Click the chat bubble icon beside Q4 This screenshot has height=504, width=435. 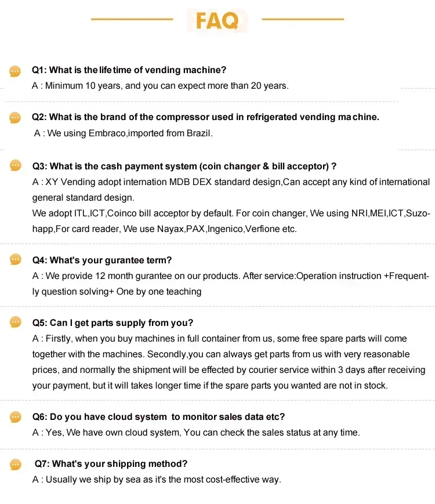point(16,259)
